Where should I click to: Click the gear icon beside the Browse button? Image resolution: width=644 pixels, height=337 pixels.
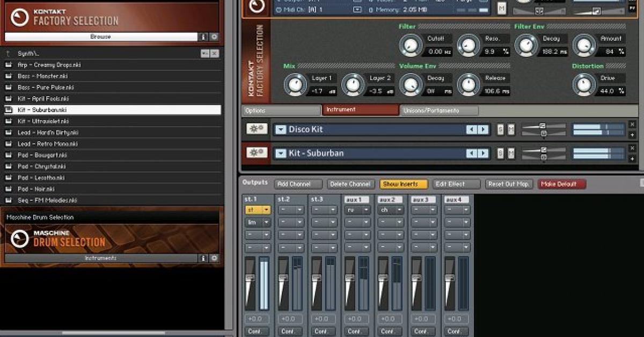[215, 37]
